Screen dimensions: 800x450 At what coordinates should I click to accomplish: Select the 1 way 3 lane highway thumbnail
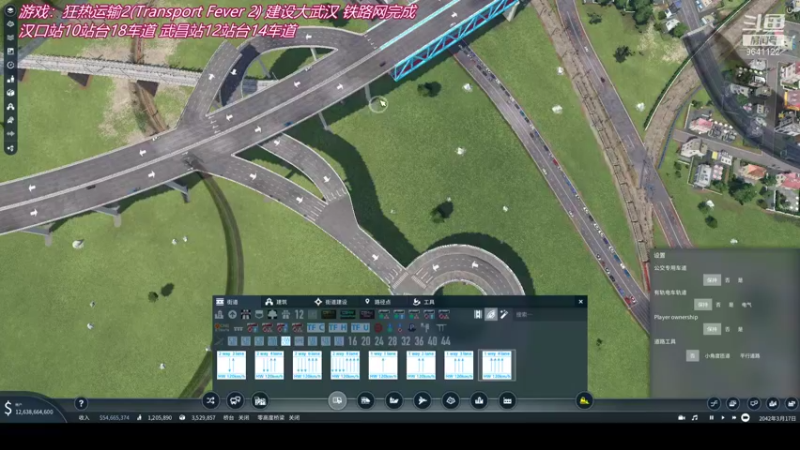[459, 365]
